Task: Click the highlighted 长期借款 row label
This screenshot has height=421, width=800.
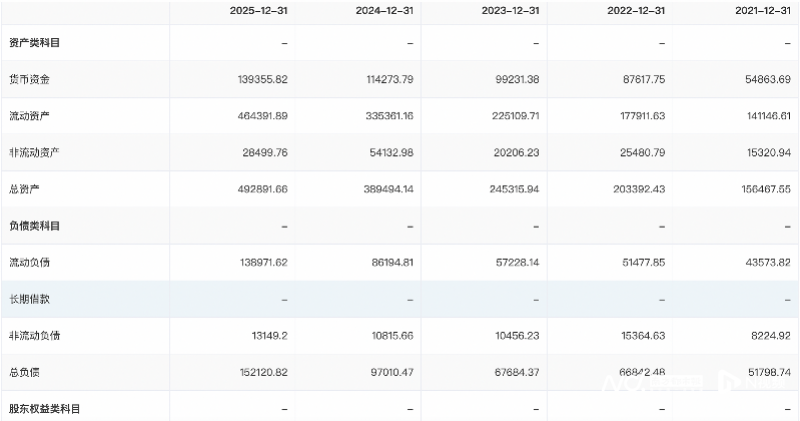Action: pos(31,299)
